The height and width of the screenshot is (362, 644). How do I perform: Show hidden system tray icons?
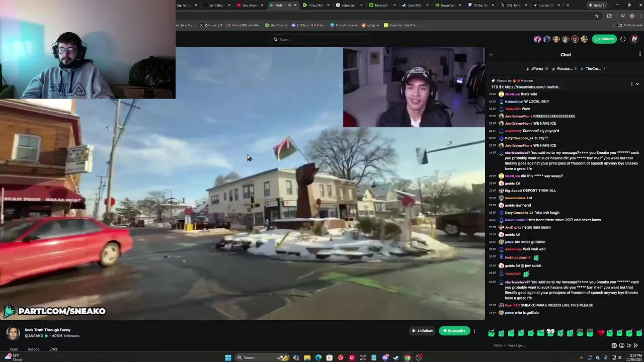click(x=581, y=357)
